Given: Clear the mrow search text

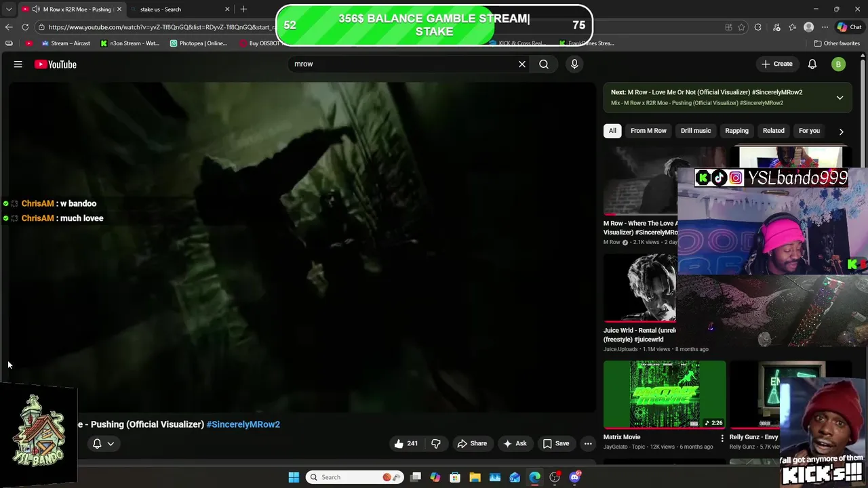Looking at the screenshot, I should pos(522,64).
